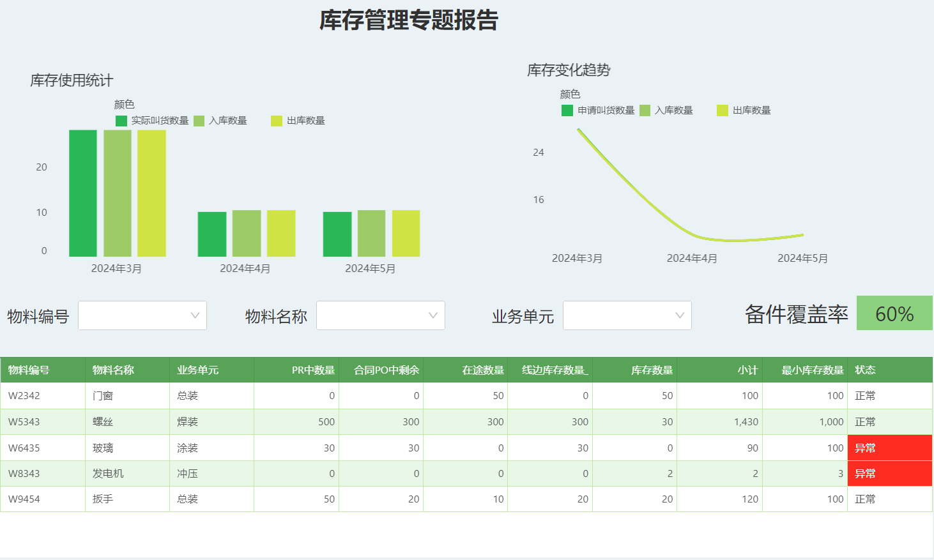The image size is (934, 560).
Task: Select the W2342 cell
Action: click(x=43, y=396)
